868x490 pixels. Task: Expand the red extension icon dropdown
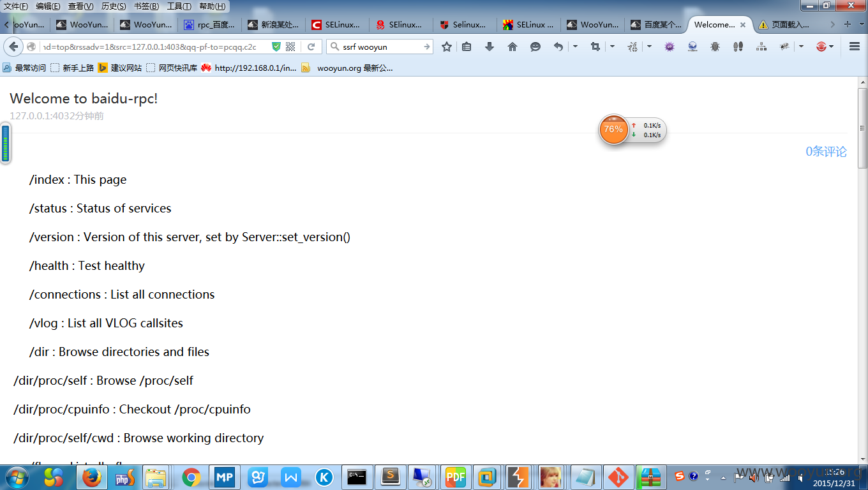832,47
